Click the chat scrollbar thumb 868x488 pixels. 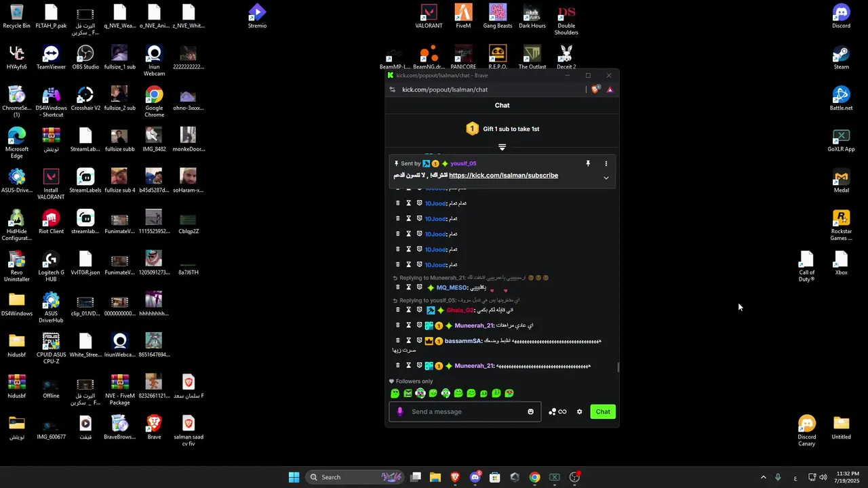click(618, 367)
